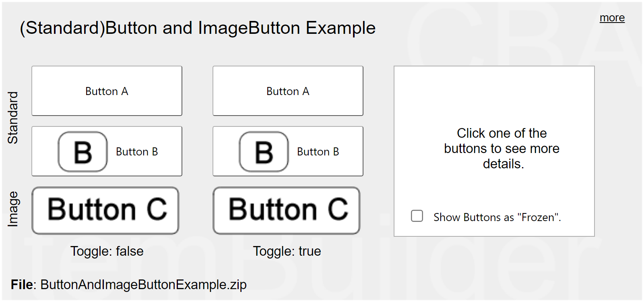Click the 'Toggle: true' caption
This screenshot has width=644, height=302.
(287, 251)
